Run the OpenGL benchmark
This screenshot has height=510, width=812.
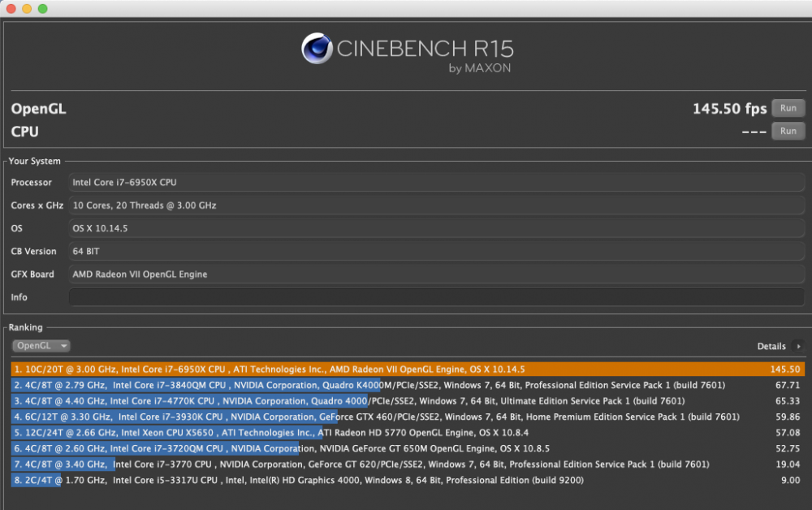point(788,108)
